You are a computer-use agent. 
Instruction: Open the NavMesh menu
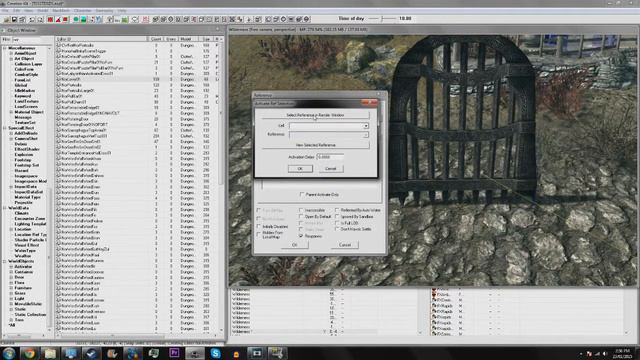click(x=61, y=11)
